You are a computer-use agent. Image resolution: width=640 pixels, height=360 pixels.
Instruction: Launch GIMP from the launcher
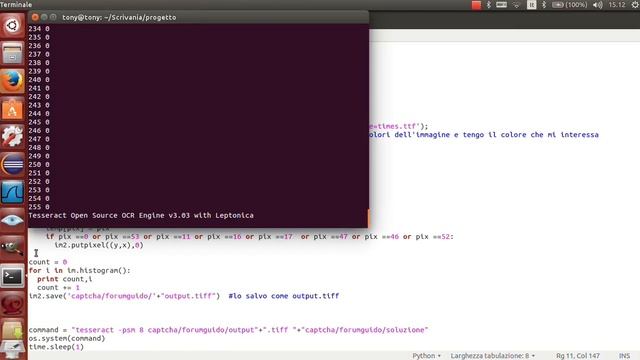12,248
